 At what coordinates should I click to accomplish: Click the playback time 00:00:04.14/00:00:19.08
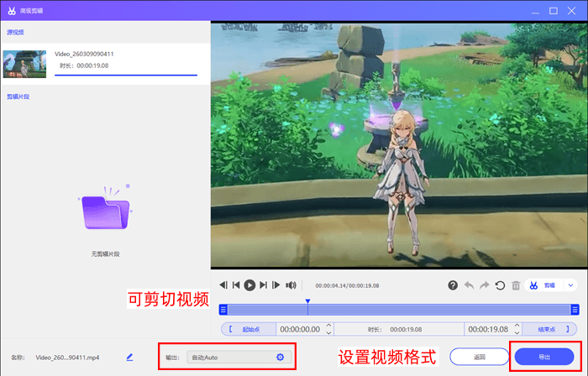347,285
